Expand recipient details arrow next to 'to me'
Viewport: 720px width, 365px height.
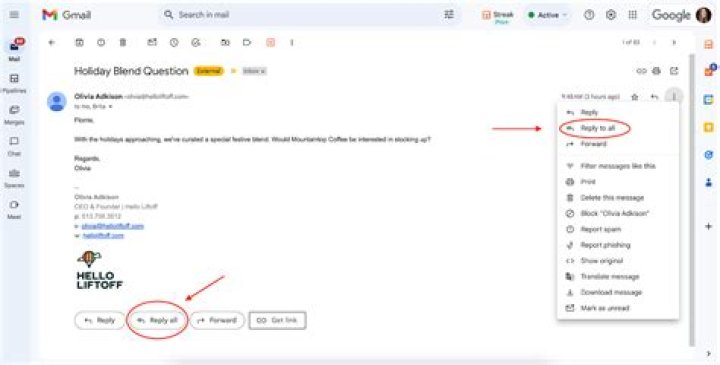pos(110,107)
